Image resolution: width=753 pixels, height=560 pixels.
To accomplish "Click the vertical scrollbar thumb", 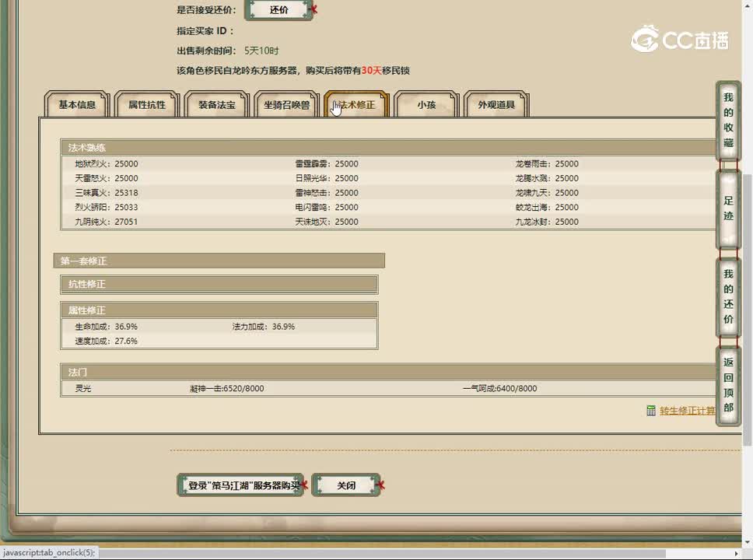I will [x=748, y=310].
